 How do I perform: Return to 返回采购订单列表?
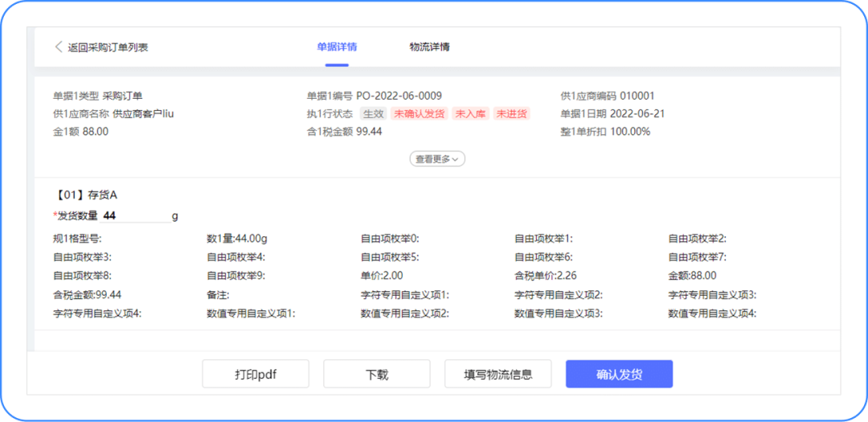(108, 47)
